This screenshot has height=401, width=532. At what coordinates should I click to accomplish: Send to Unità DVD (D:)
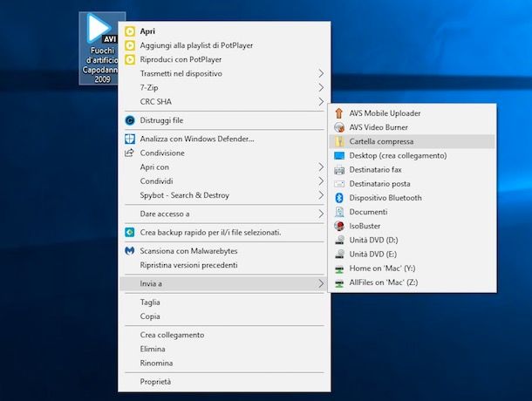tap(412, 241)
